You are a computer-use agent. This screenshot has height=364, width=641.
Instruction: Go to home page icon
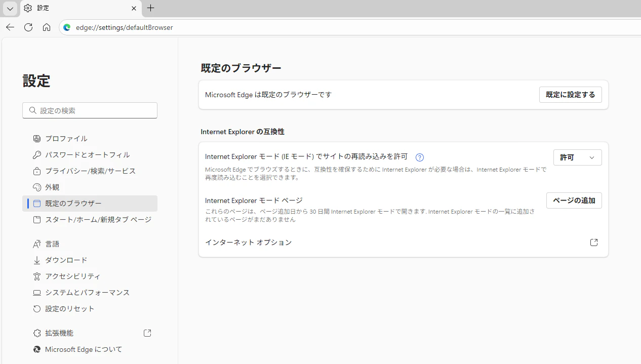tap(47, 27)
